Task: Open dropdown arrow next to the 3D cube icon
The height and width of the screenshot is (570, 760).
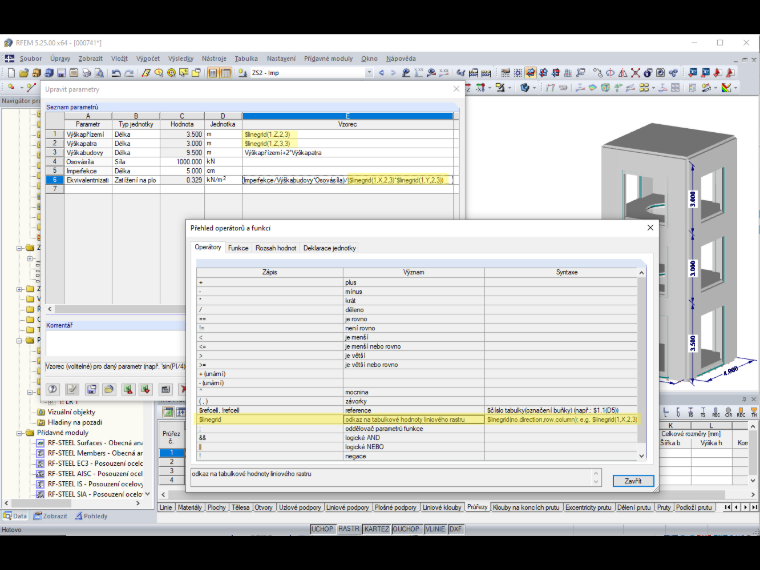Action: 534,88
